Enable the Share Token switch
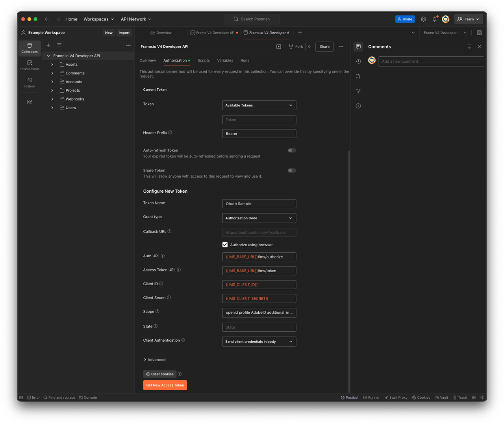 (292, 171)
